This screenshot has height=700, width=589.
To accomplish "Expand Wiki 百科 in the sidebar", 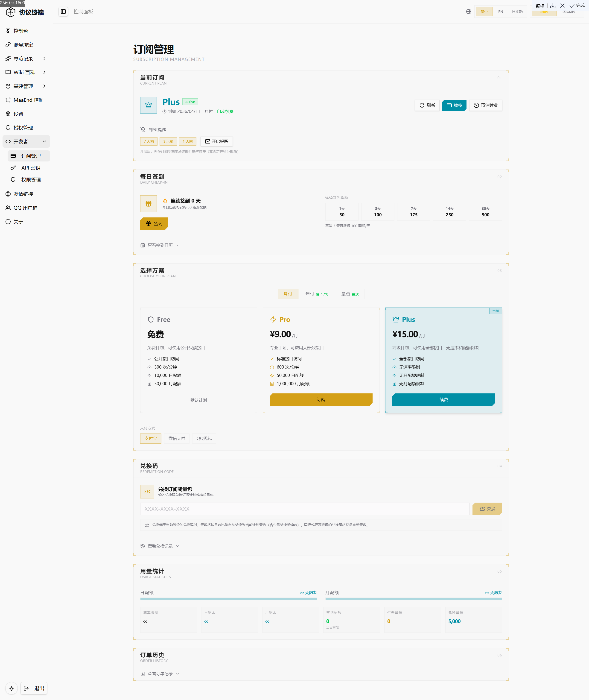I will 26,72.
